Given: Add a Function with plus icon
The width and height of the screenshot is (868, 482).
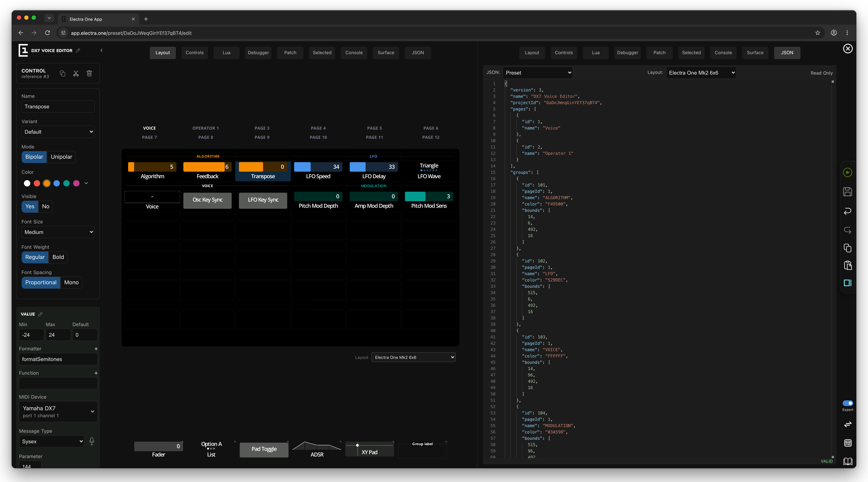Looking at the screenshot, I should pyautogui.click(x=96, y=373).
